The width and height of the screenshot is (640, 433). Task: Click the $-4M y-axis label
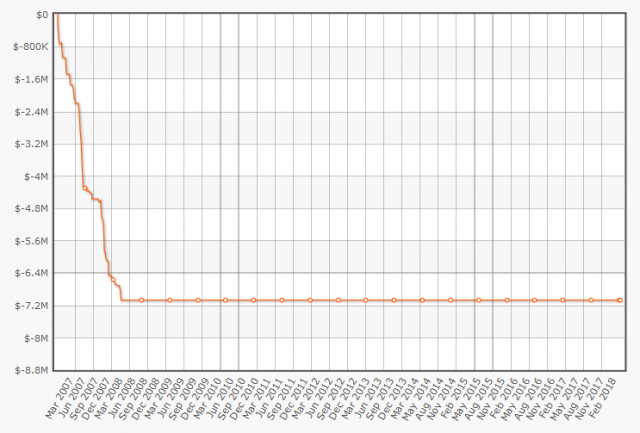tap(36, 176)
